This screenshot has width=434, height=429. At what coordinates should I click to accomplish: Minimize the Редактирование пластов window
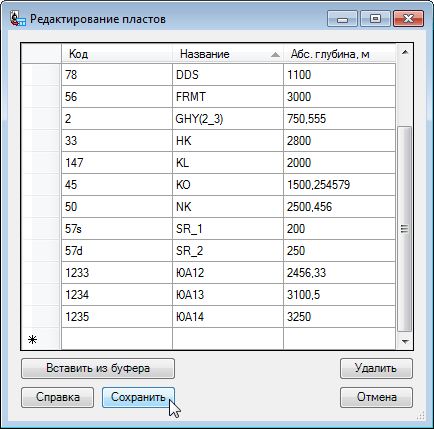tap(343, 19)
